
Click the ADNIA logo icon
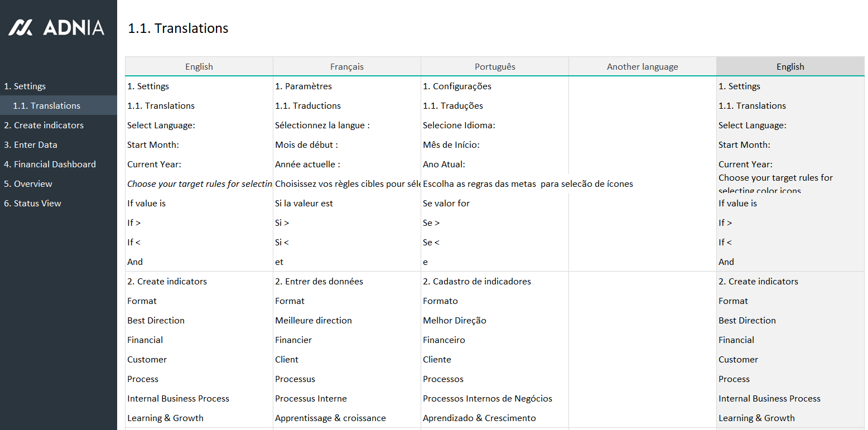(20, 27)
